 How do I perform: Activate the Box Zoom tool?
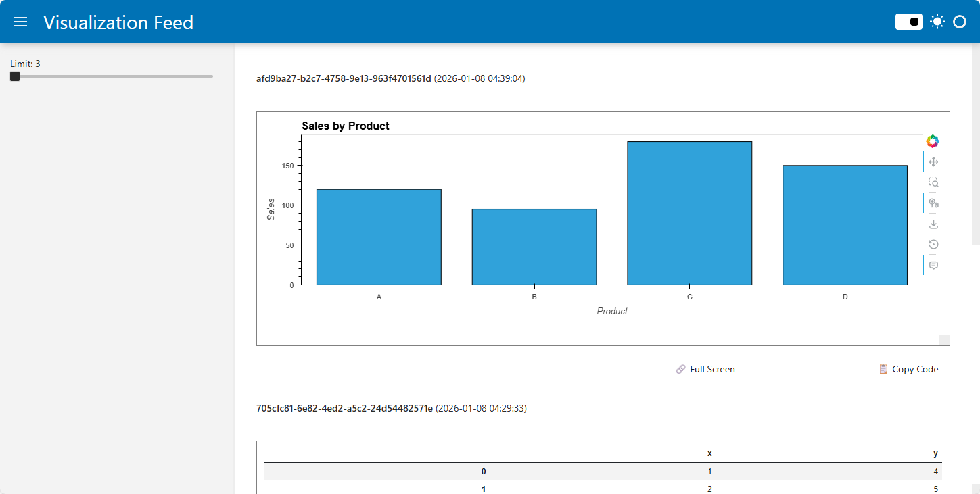(933, 182)
